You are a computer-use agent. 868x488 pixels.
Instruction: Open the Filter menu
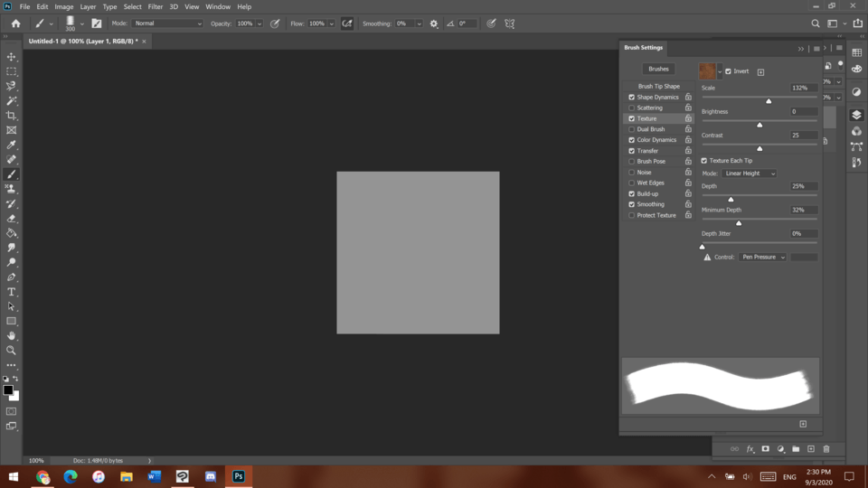[156, 6]
